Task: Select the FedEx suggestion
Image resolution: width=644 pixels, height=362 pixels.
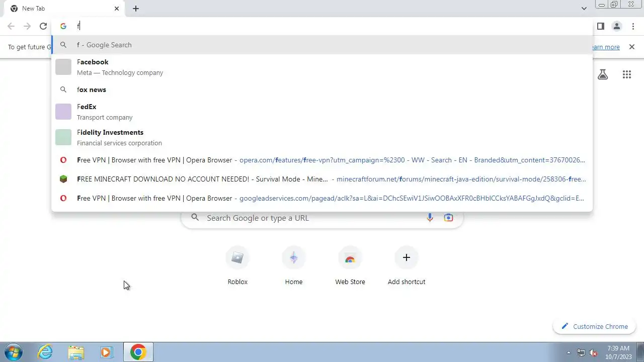Action: pos(322,112)
